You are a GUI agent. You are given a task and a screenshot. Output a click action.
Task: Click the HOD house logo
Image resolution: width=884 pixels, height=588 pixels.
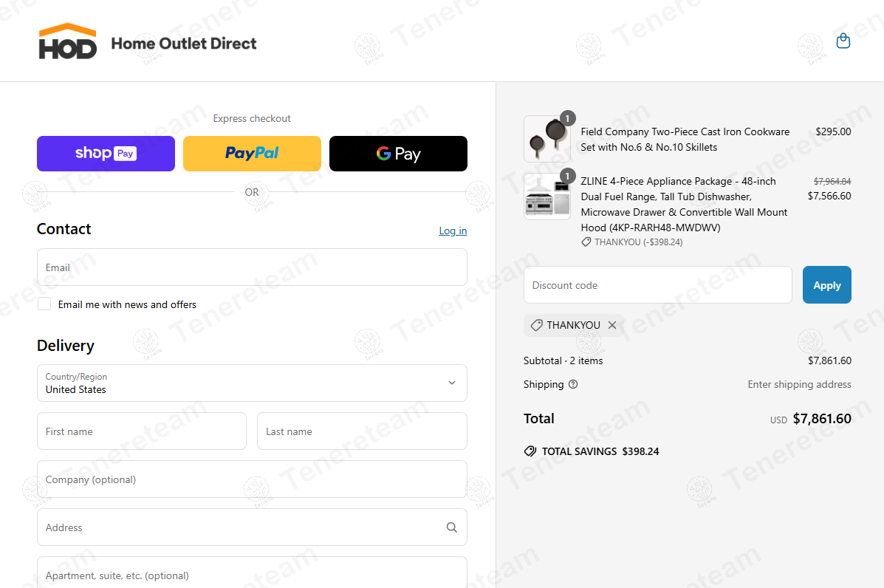67,41
